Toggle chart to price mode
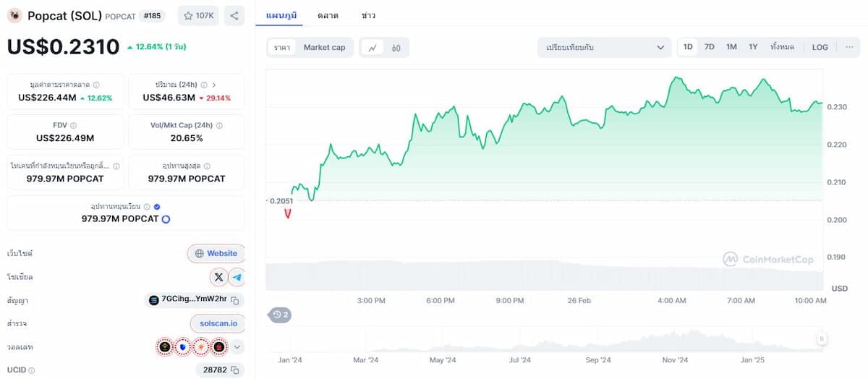 pyautogui.click(x=281, y=48)
